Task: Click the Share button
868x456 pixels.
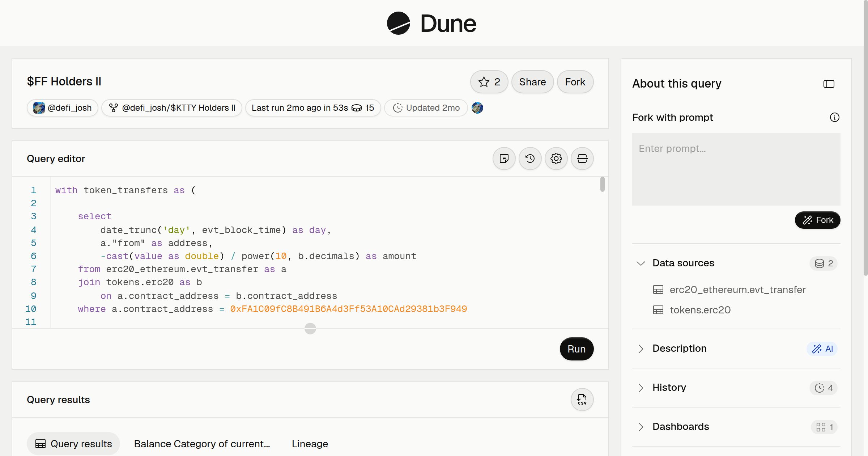Action: [x=532, y=82]
